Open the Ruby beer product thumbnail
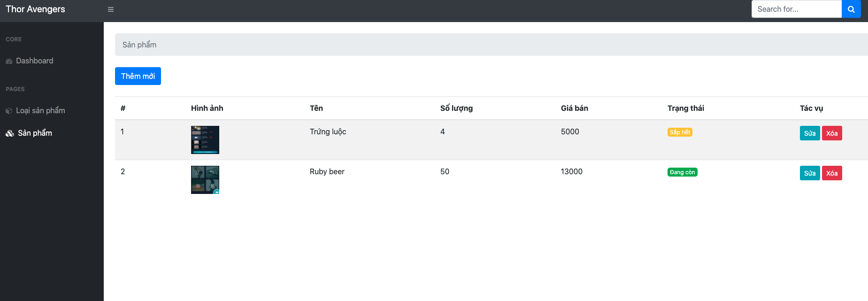This screenshot has width=868, height=301. tap(205, 180)
